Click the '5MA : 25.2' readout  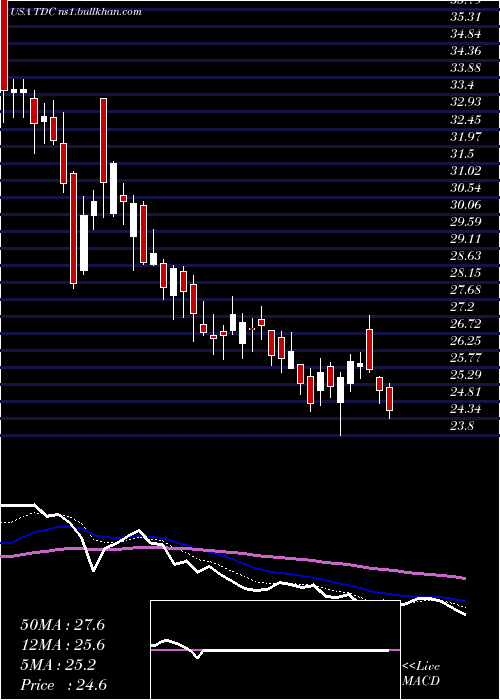58,665
